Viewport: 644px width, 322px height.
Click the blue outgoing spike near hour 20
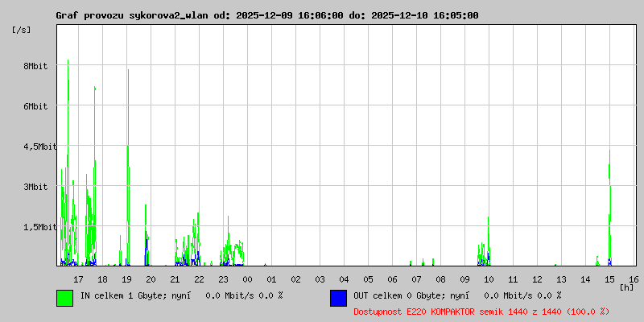[147, 249]
